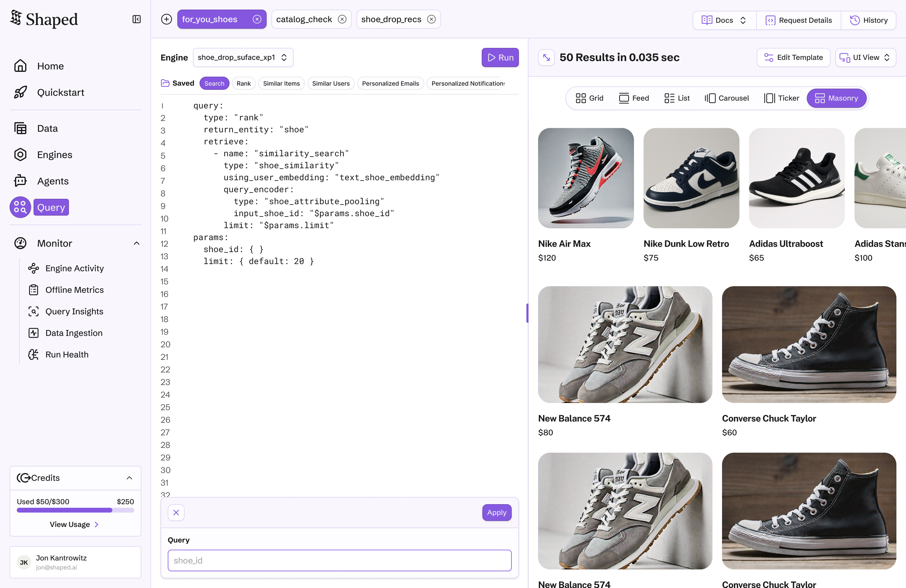
Task: Click the Engine Activity icon
Action: (x=34, y=268)
